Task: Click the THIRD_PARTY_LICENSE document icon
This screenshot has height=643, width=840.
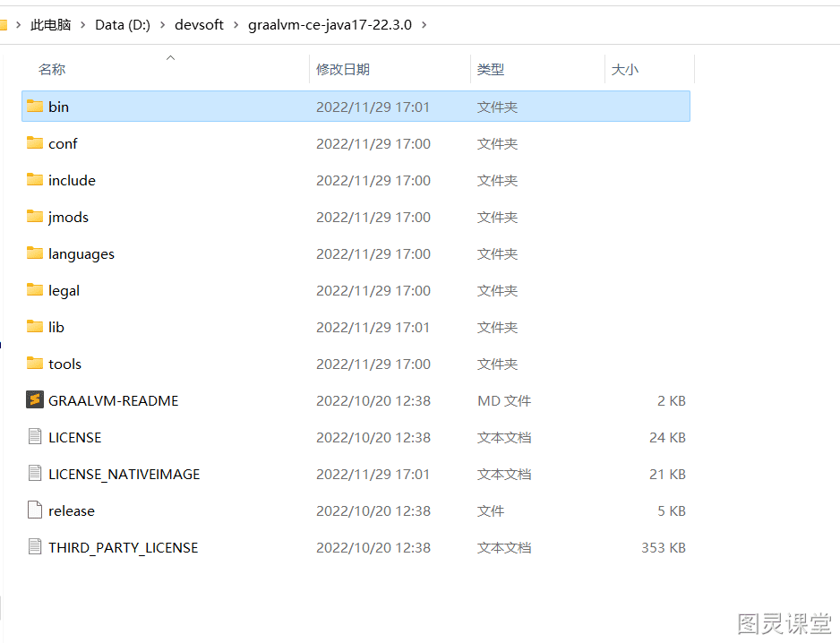Action: click(35, 546)
